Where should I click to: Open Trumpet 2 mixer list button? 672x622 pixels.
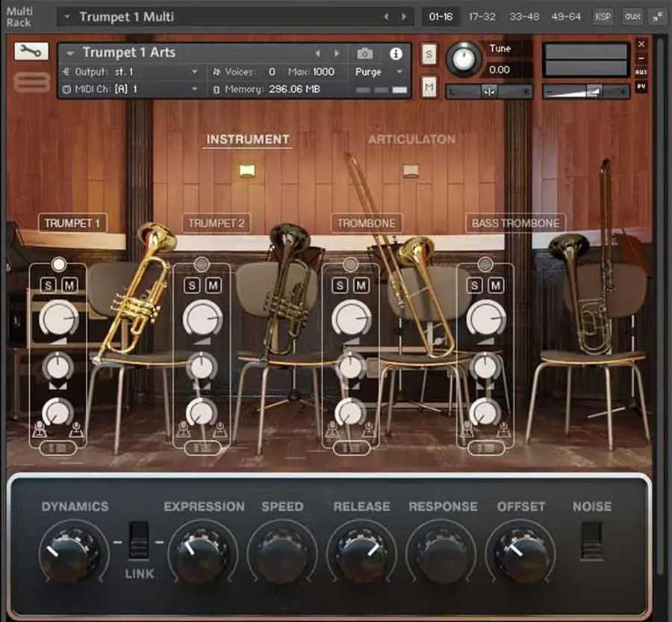click(202, 448)
